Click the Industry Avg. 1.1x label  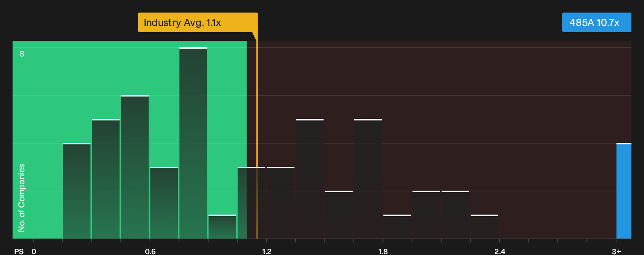198,22
